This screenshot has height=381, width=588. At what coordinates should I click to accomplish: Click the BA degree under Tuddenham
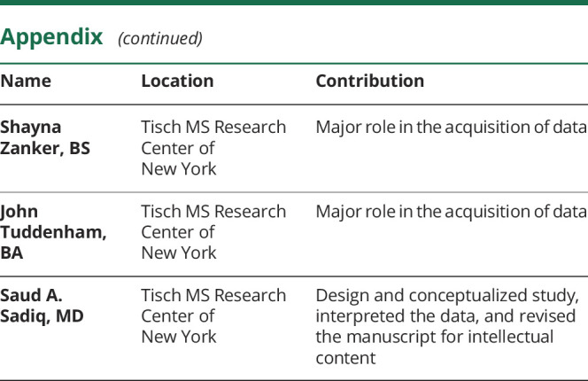(x=11, y=253)
